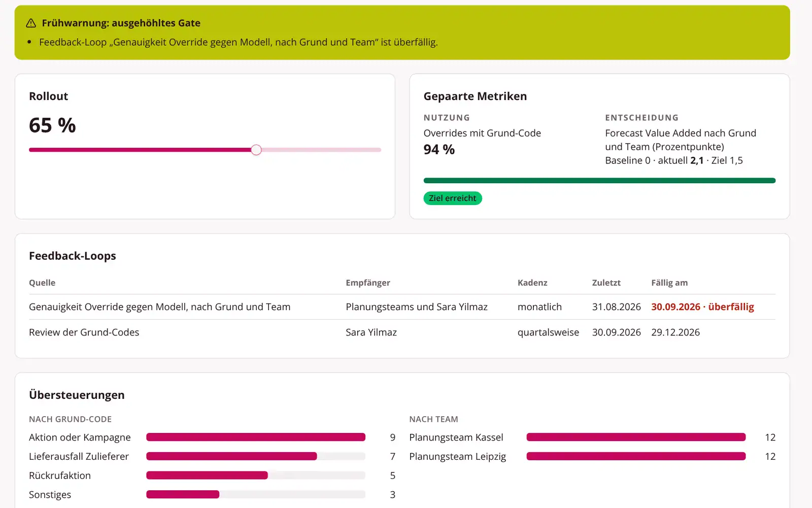Click the 'Sonstiges' override bar

point(256,494)
